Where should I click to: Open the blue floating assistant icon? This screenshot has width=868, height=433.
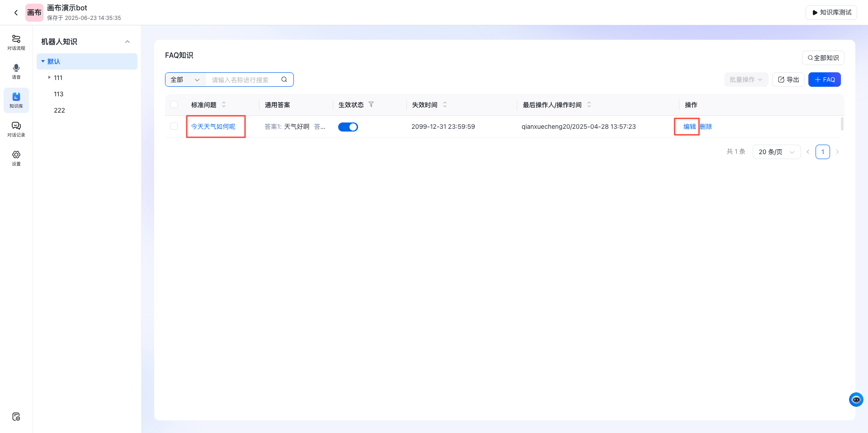click(856, 400)
